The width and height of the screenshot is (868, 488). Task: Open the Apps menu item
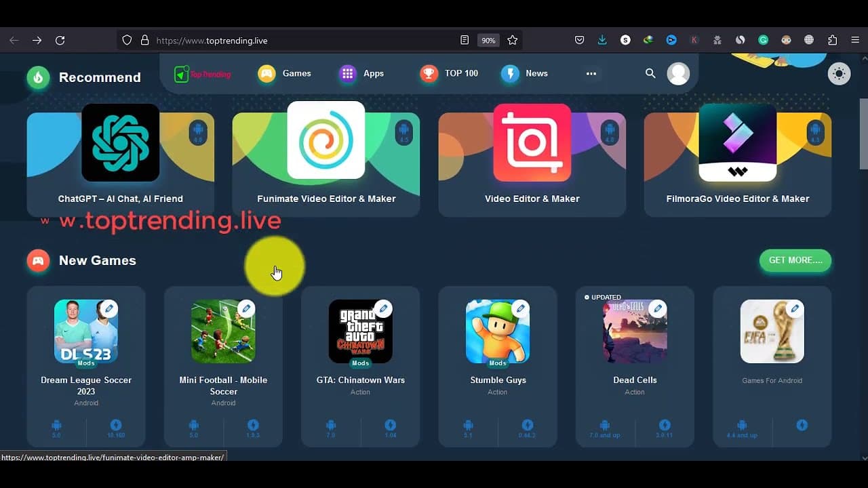pyautogui.click(x=361, y=73)
